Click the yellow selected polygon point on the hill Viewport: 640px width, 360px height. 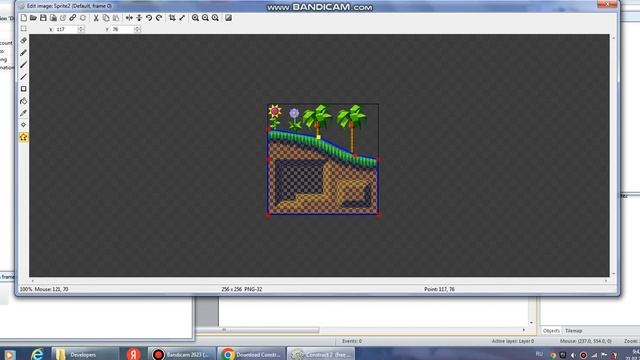318,137
